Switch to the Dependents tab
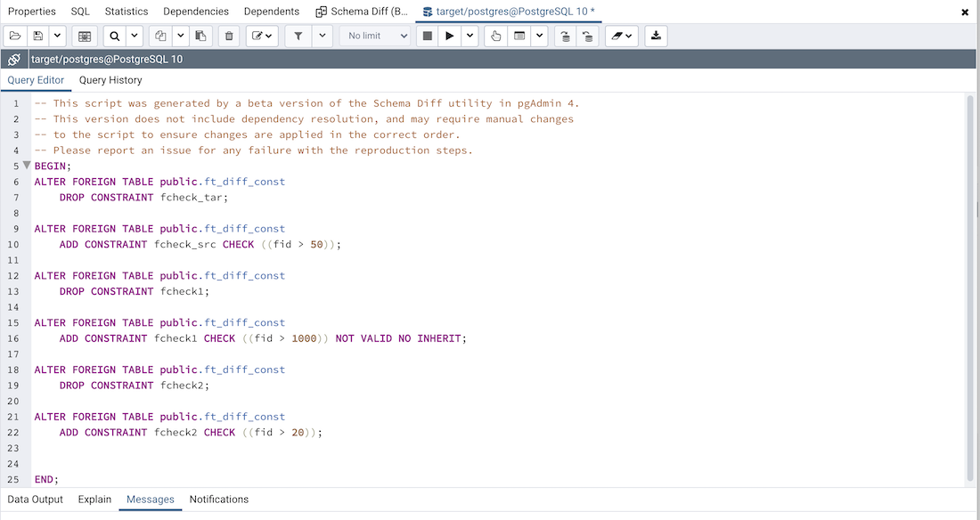This screenshot has width=980, height=520. [271, 12]
